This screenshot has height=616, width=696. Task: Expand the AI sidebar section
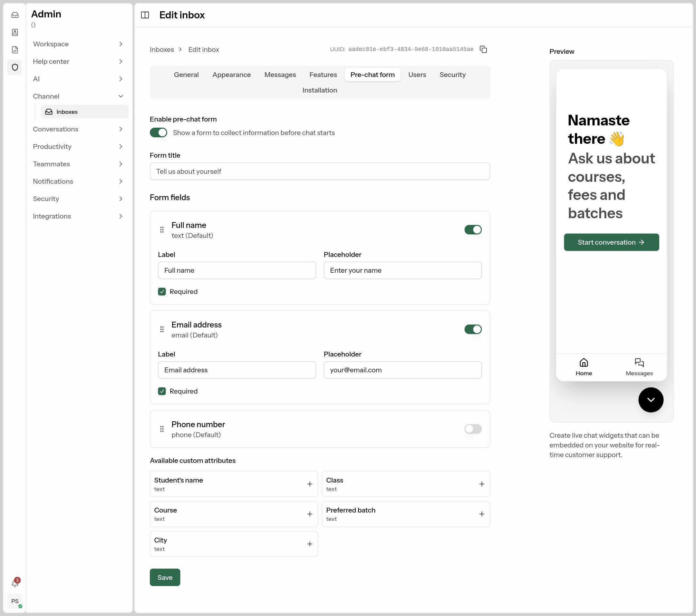point(78,79)
